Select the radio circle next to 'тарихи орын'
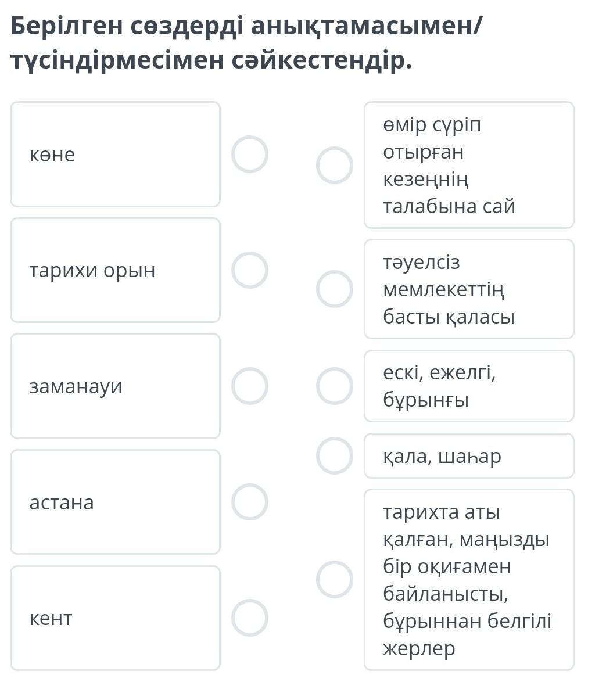Image resolution: width=606 pixels, height=700 pixels. tap(249, 270)
